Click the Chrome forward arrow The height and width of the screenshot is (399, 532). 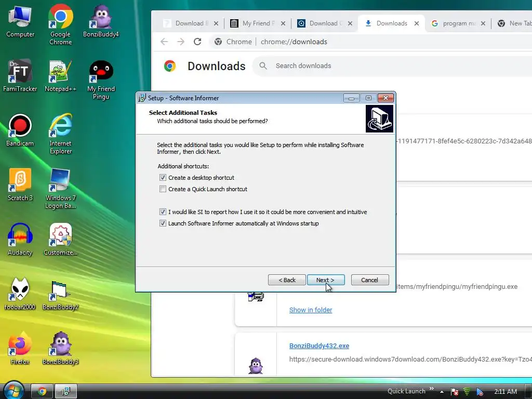coord(181,42)
